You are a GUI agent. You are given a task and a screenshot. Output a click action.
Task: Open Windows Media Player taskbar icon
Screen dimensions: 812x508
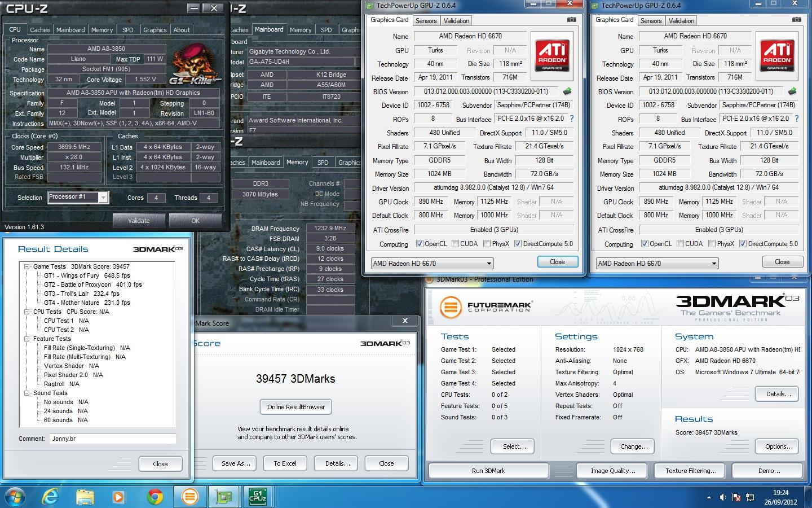click(118, 497)
